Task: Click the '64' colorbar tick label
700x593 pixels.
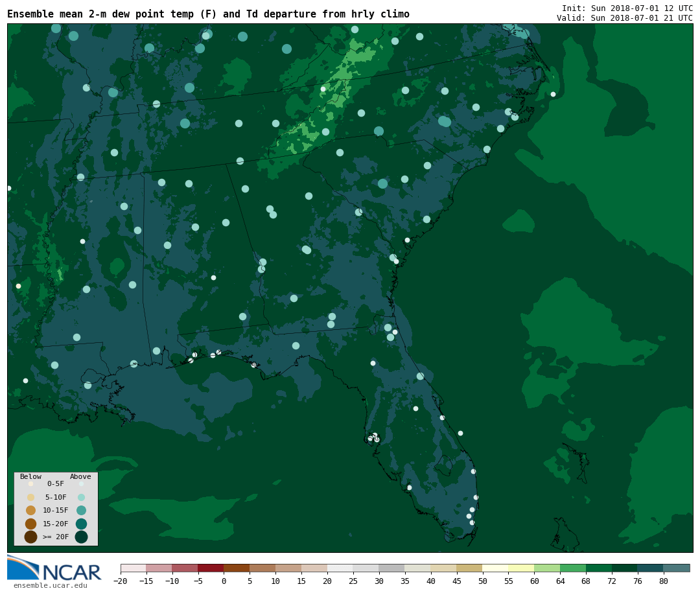Action: (x=560, y=581)
